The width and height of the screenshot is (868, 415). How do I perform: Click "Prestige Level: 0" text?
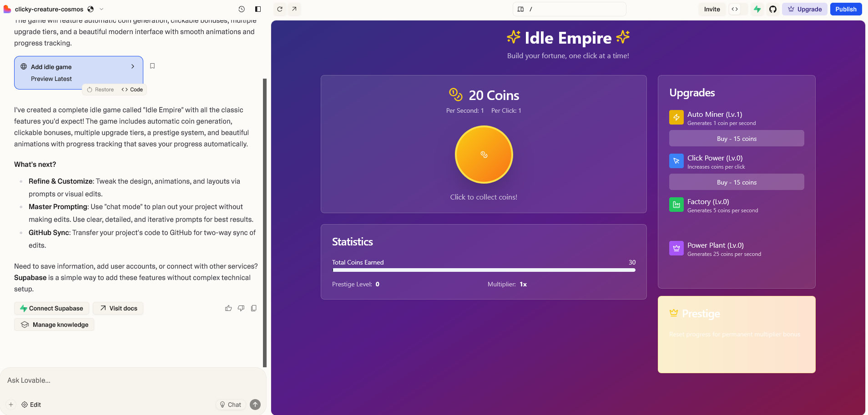(356, 284)
